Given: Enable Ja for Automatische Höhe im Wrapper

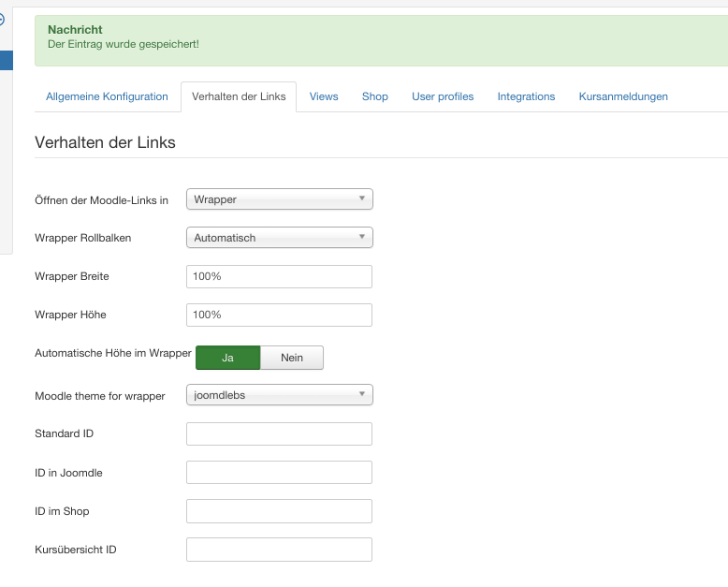Looking at the screenshot, I should pyautogui.click(x=227, y=358).
